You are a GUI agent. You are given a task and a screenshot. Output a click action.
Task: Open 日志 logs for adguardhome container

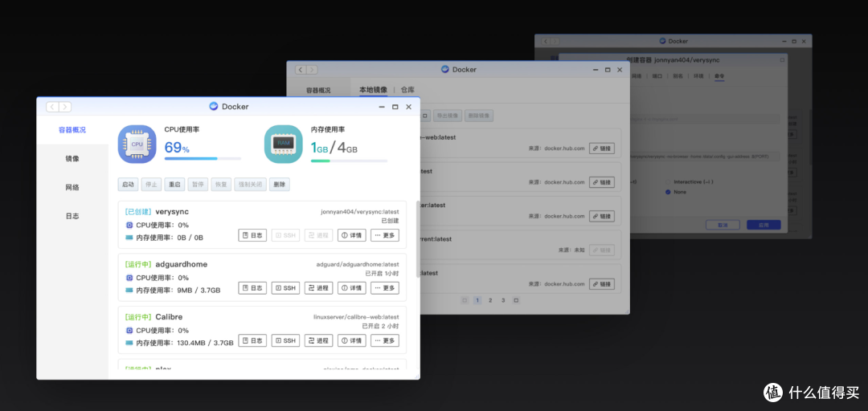[x=252, y=287]
